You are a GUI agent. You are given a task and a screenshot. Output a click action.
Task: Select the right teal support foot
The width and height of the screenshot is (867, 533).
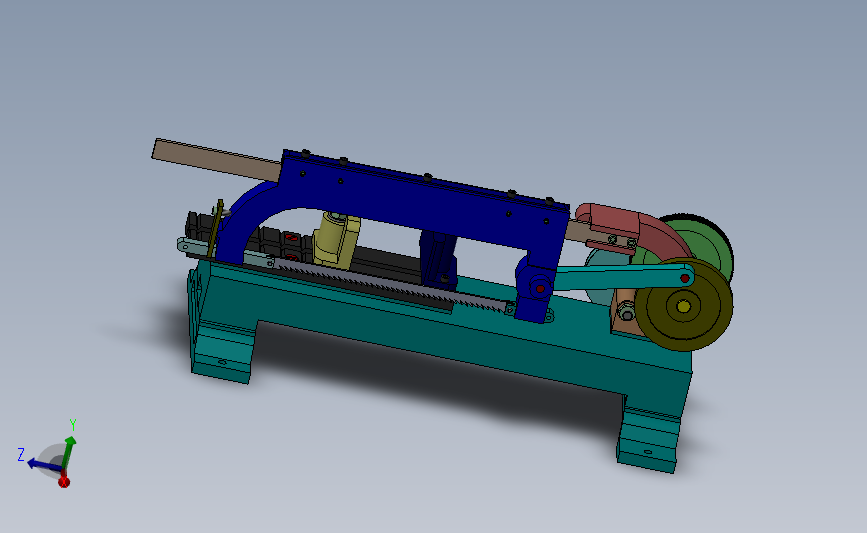click(x=650, y=440)
